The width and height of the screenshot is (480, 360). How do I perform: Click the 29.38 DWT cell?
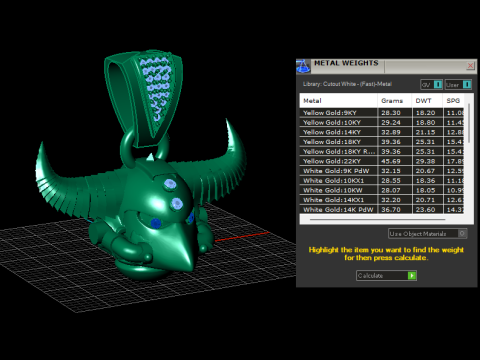click(427, 161)
